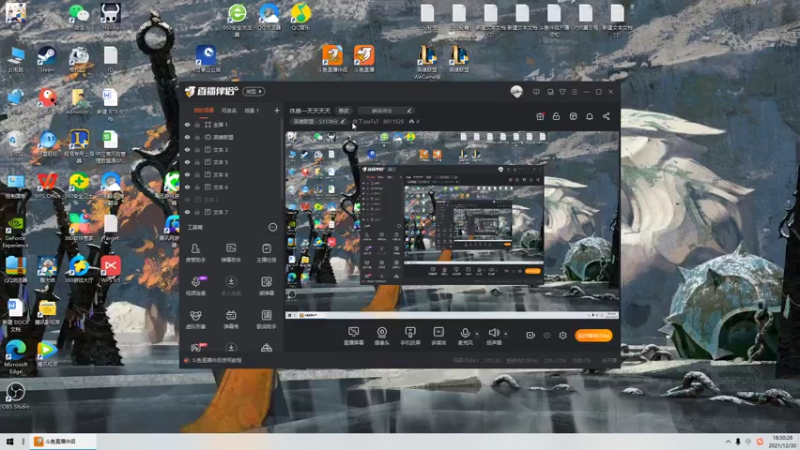Toggle the lock on 全屏 1 source
This screenshot has width=800, height=450.
(x=197, y=124)
